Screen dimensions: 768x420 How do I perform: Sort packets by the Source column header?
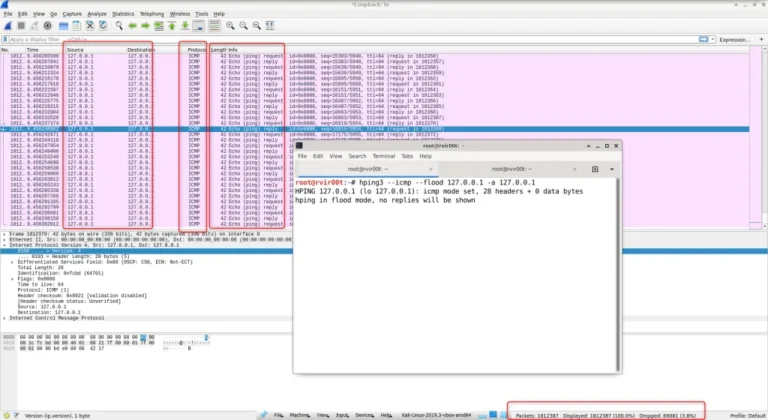tap(76, 49)
